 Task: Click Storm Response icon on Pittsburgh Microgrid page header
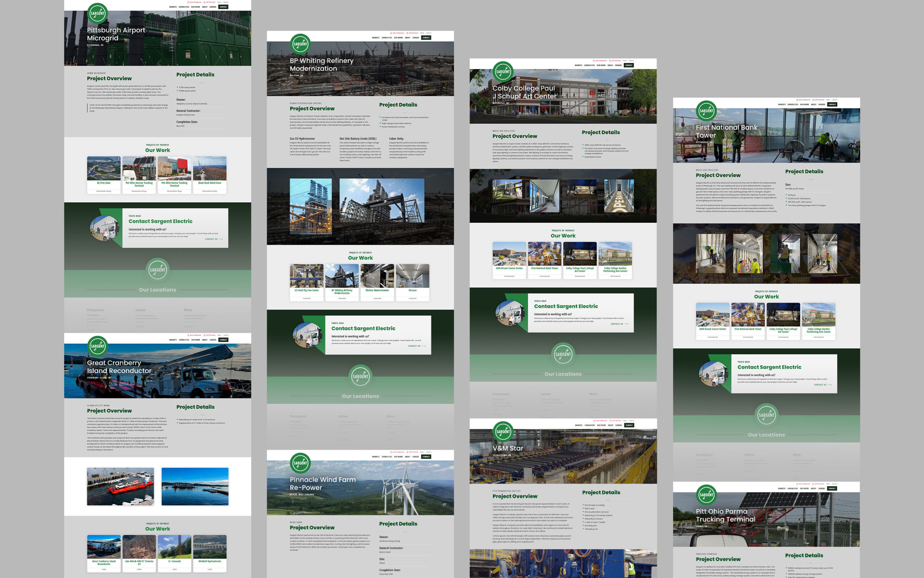coord(188,2)
